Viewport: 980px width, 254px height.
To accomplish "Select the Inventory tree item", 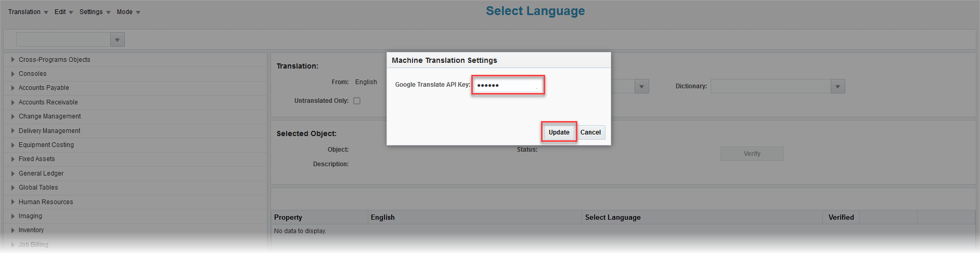I will coord(31,230).
